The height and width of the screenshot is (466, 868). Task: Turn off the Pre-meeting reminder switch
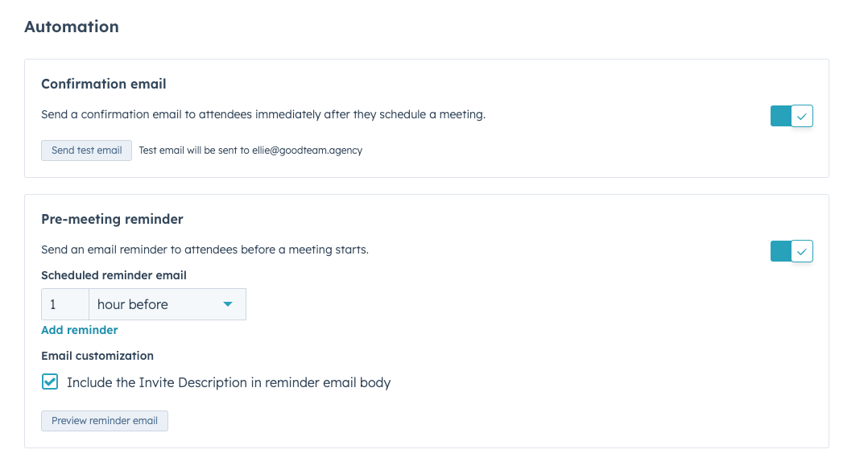(791, 251)
